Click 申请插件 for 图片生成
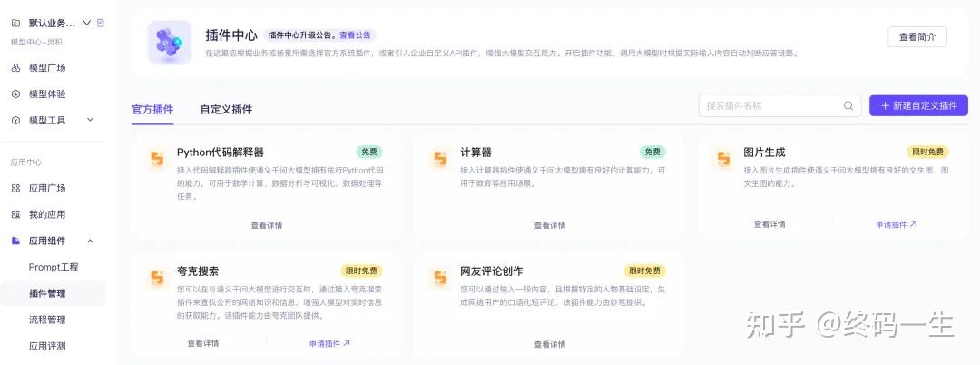Image resolution: width=980 pixels, height=365 pixels. [896, 224]
